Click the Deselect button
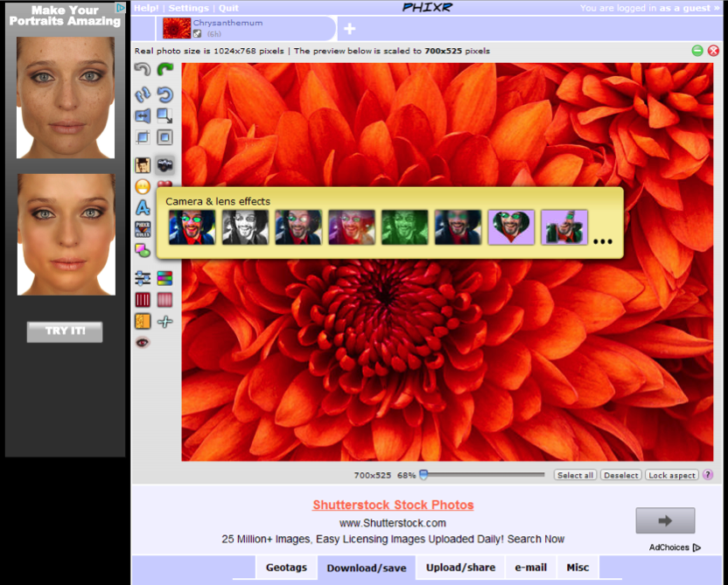The height and width of the screenshot is (585, 728). 620,476
